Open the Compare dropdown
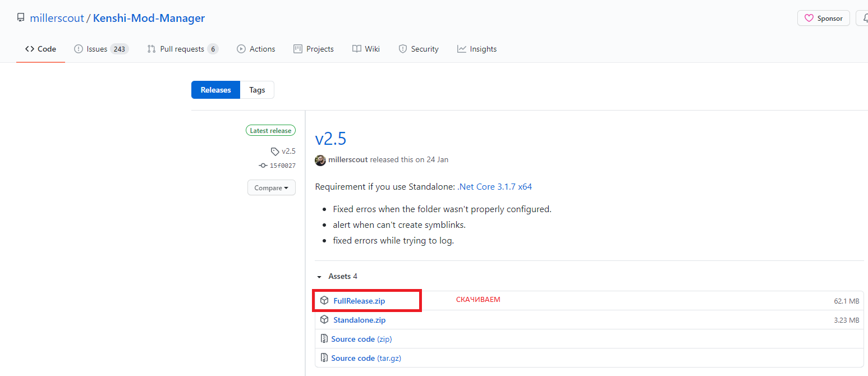The width and height of the screenshot is (868, 376). click(x=272, y=187)
